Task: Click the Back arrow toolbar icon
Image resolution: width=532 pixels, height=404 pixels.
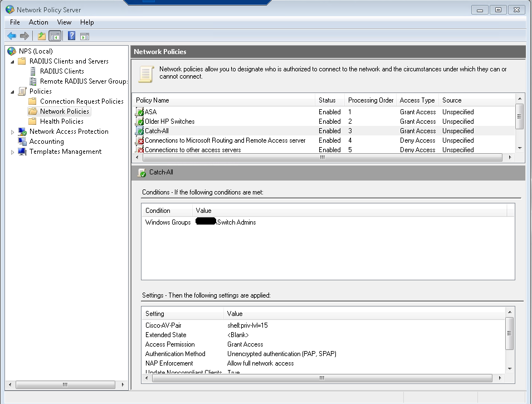Action: [x=12, y=36]
